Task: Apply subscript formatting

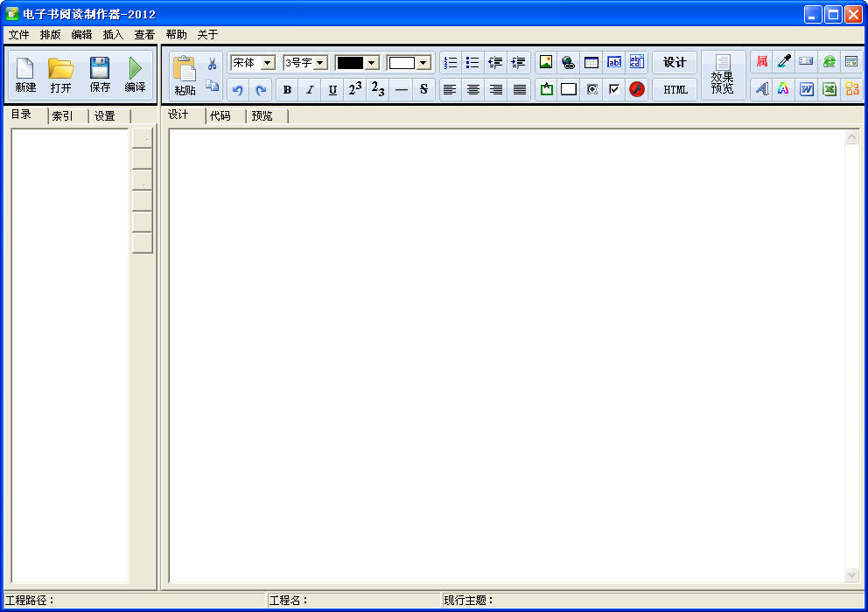Action: pyautogui.click(x=378, y=90)
